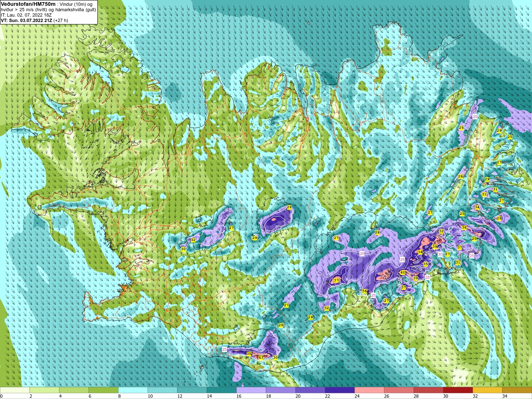Click the yellow gust label 38
This screenshot has height=399, width=532.
[464, 228]
